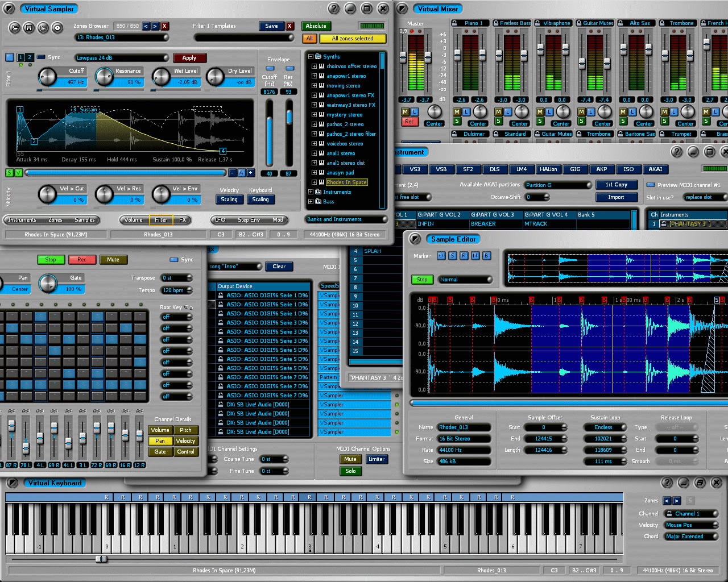This screenshot has height=582, width=728.
Task: Open the FX tab
Action: [183, 220]
